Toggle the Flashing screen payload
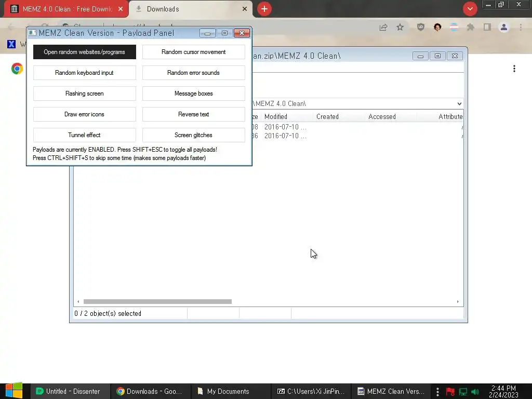This screenshot has width=532, height=399. (85, 94)
